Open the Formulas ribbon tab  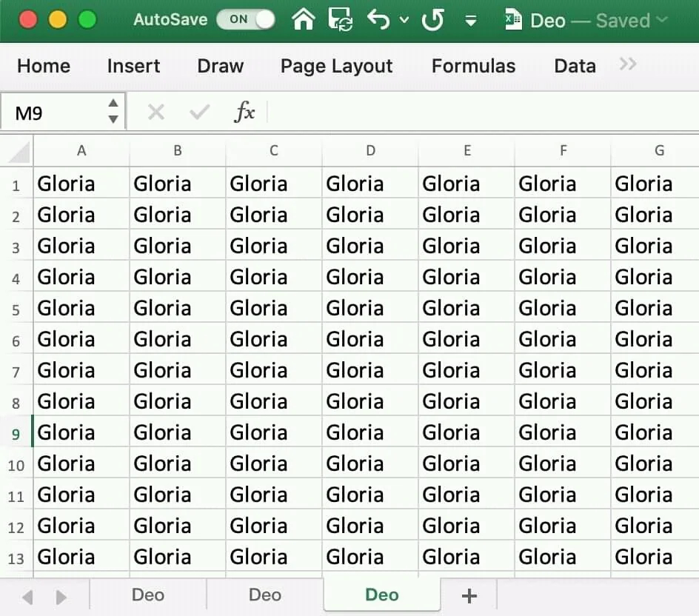473,66
